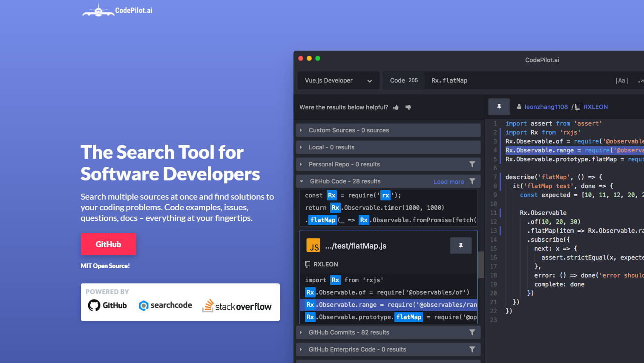Click the JS file type icon
Image resolution: width=644 pixels, height=363 pixels.
pyautogui.click(x=313, y=246)
